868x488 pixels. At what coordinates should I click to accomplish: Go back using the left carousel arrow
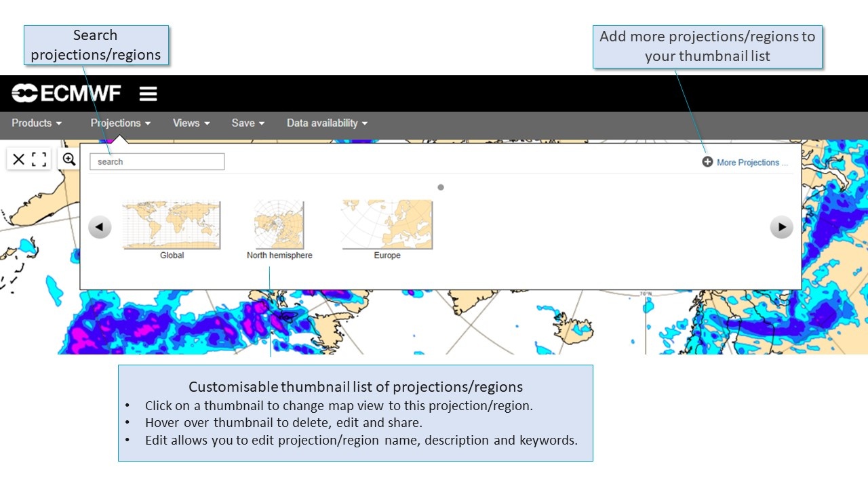(100, 226)
